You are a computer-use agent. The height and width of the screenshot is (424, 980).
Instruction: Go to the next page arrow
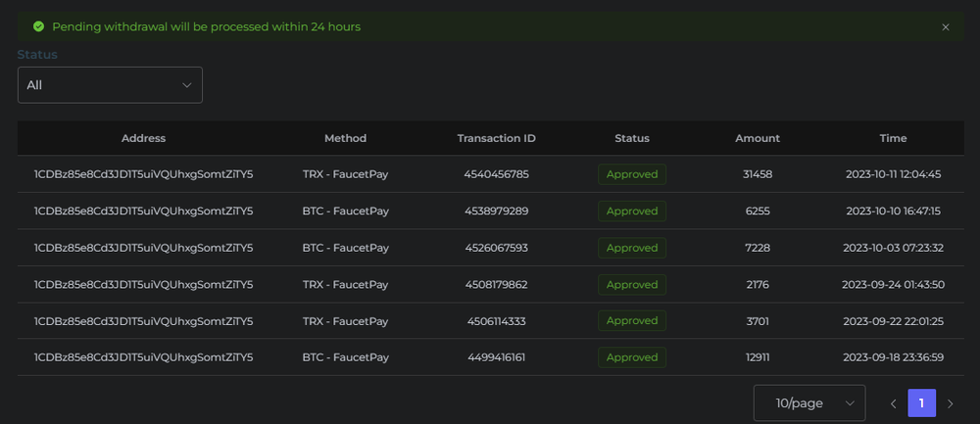pos(950,403)
